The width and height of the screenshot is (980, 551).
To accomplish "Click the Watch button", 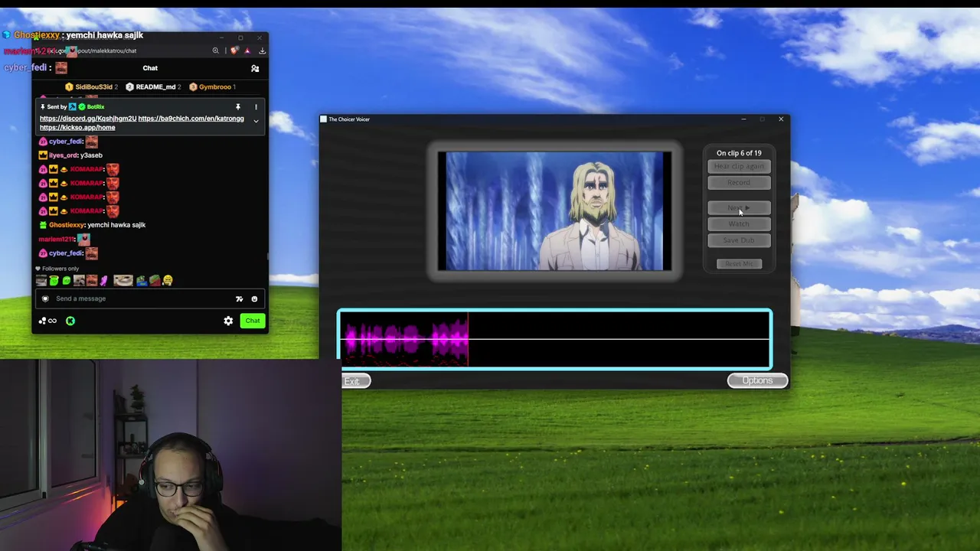I will pyautogui.click(x=739, y=224).
